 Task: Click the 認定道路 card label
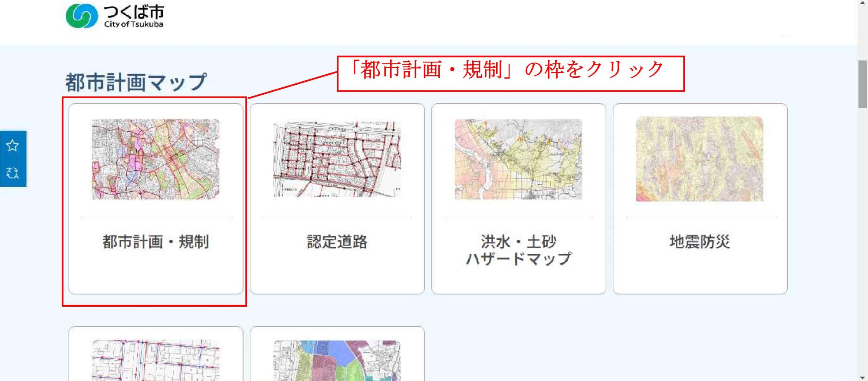[x=337, y=242]
